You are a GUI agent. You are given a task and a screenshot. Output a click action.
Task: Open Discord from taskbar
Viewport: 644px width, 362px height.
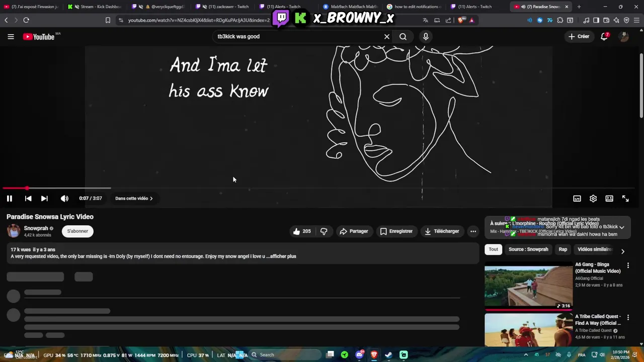point(359,355)
